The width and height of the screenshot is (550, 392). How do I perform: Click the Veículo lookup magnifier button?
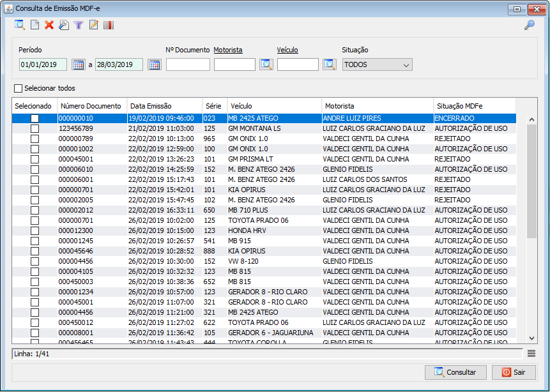click(330, 64)
